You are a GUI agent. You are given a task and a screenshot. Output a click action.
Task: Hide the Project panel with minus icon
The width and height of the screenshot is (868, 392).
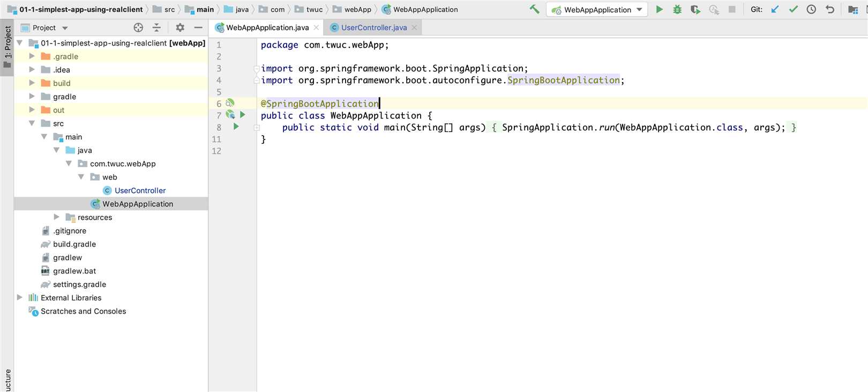pos(198,27)
